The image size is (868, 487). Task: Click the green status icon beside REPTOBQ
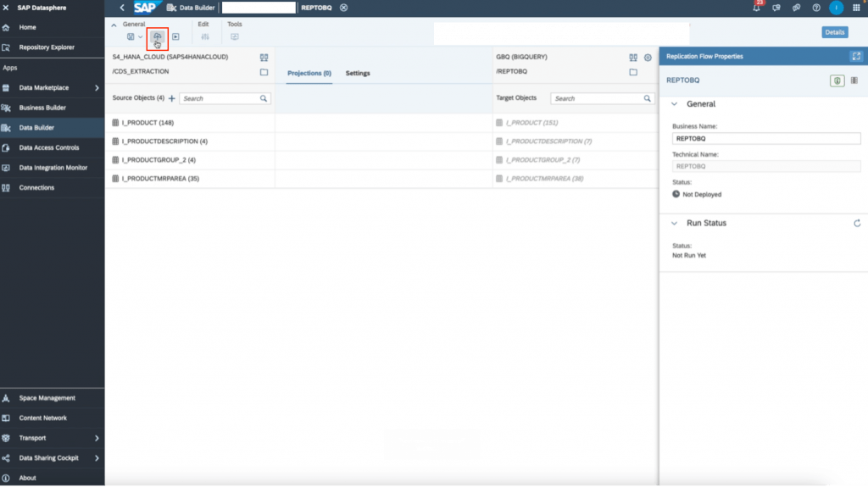click(x=837, y=80)
